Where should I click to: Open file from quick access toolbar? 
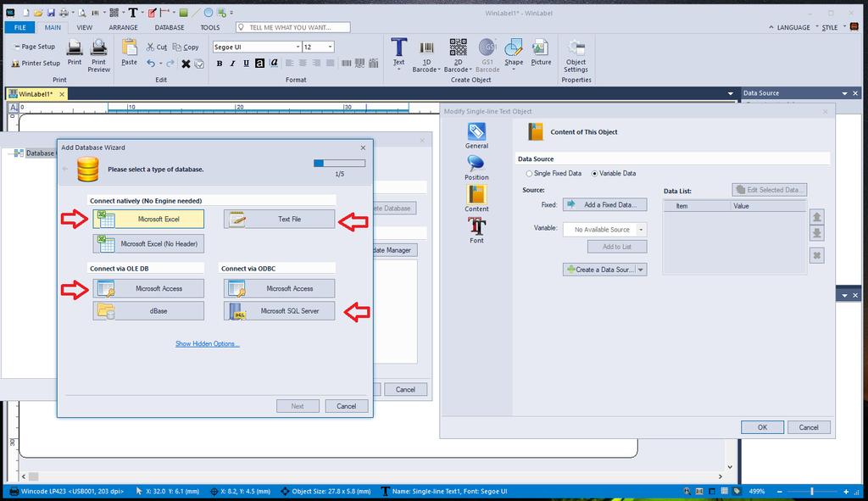(38, 13)
